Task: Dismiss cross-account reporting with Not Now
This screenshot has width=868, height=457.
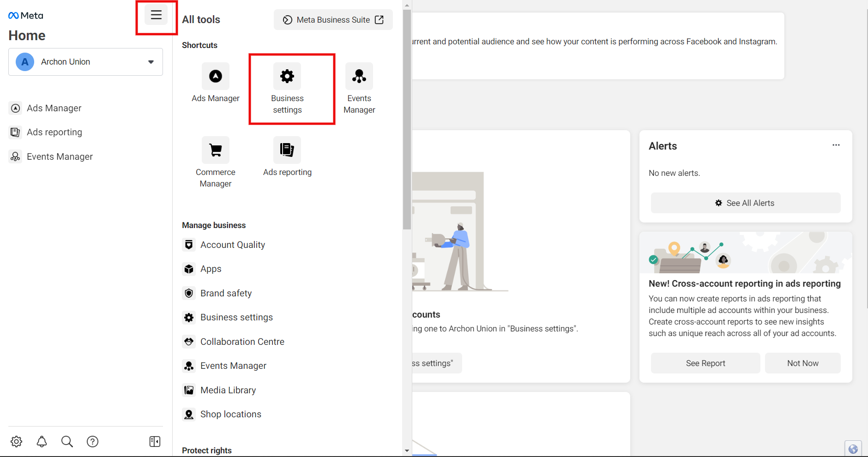Action: pyautogui.click(x=803, y=363)
